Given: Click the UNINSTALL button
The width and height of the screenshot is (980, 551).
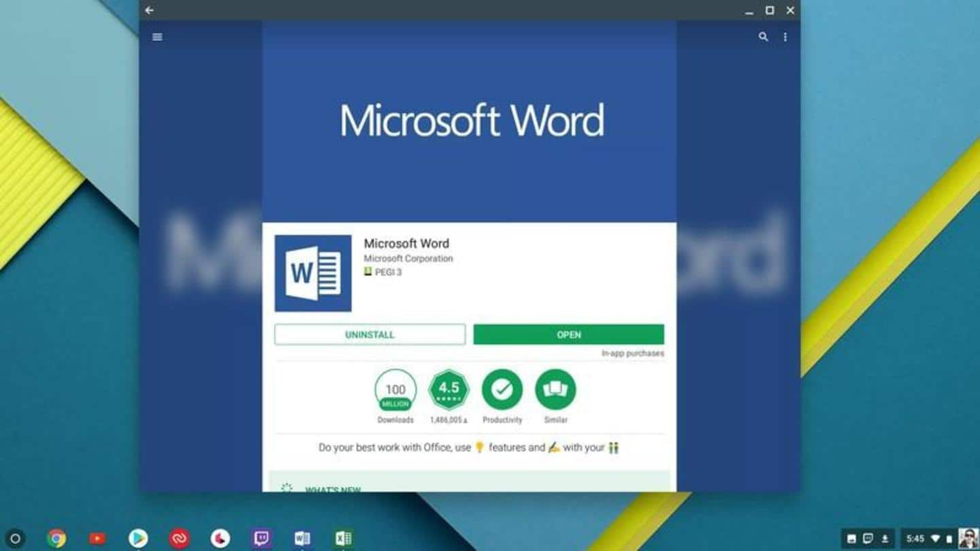Looking at the screenshot, I should tap(370, 334).
